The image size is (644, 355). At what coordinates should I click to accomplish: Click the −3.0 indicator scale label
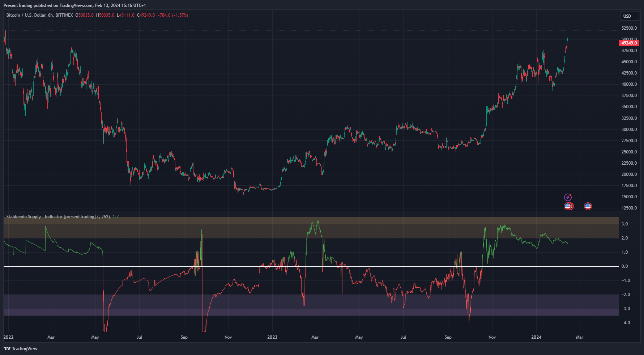click(x=626, y=309)
